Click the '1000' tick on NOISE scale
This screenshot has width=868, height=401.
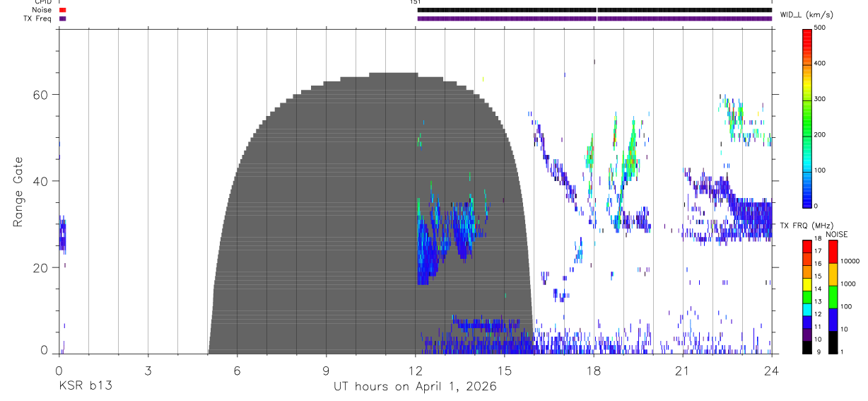(x=847, y=284)
